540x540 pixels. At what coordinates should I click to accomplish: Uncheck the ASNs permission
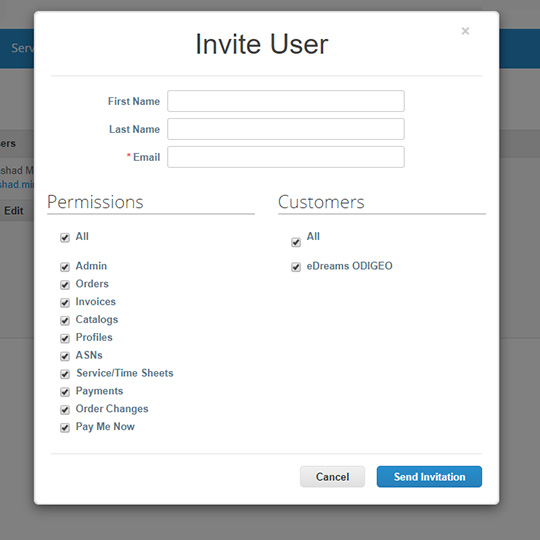click(x=65, y=356)
